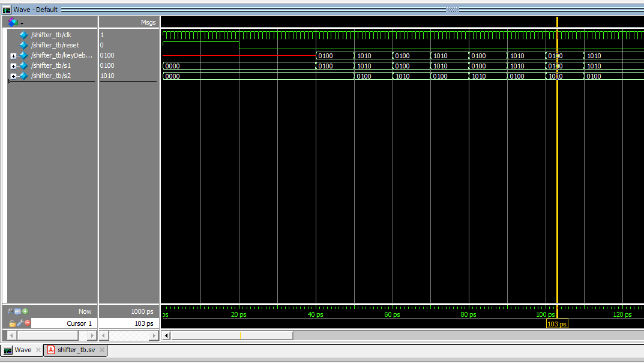644x363 pixels.
Task: Insert a new cursor with green plus
Action: [x=25, y=311]
